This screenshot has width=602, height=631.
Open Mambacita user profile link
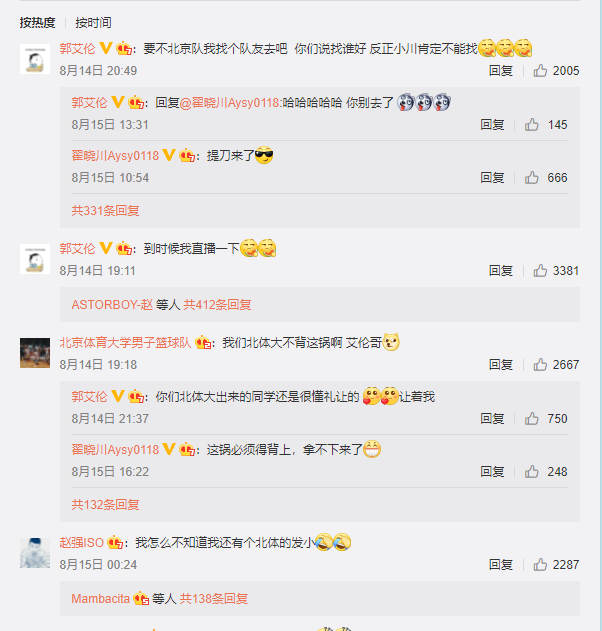pos(101,599)
